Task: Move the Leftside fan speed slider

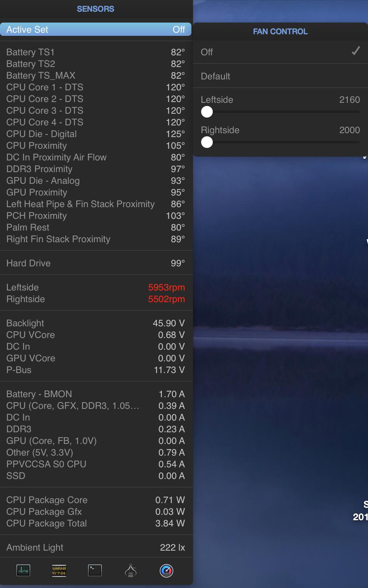Action: click(x=207, y=112)
